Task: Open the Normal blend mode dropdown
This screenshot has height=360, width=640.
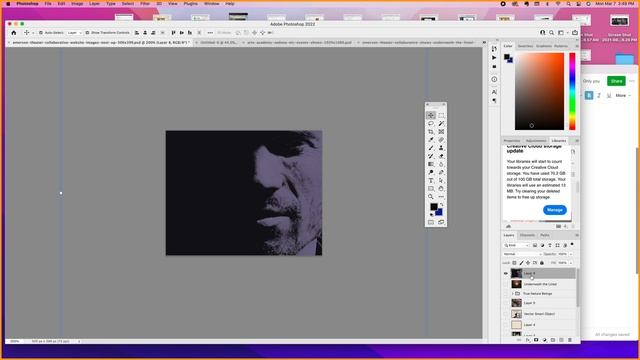Action: click(522, 254)
